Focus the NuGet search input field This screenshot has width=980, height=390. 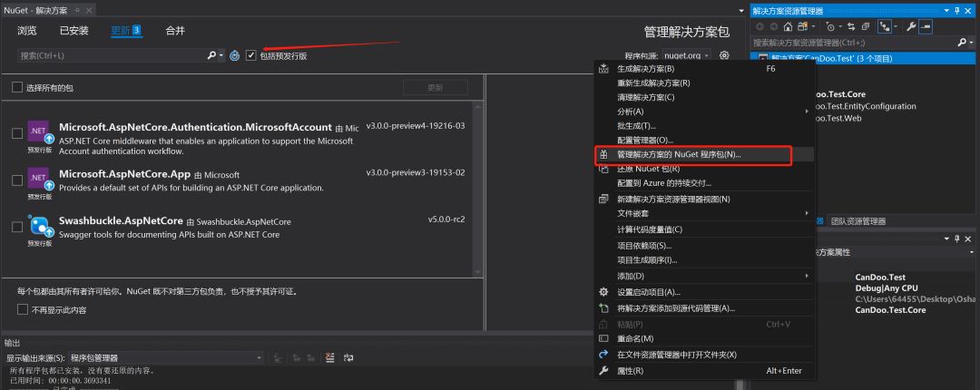(112, 55)
